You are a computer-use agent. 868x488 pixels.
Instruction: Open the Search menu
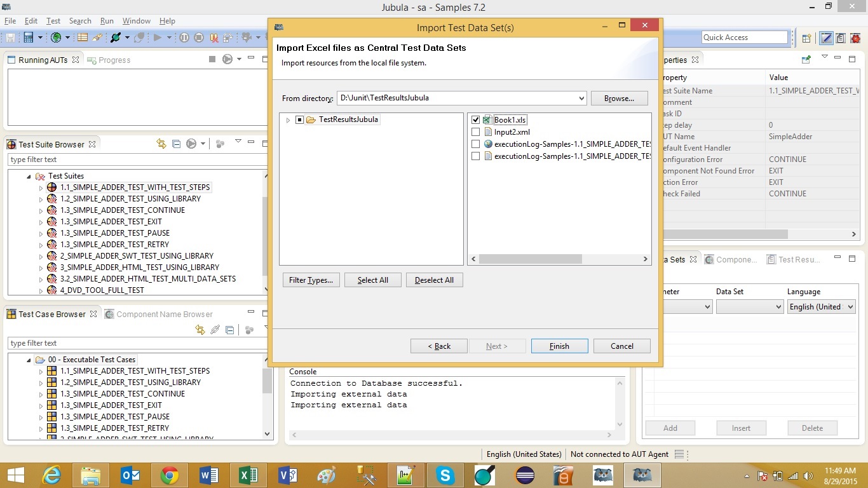(80, 21)
